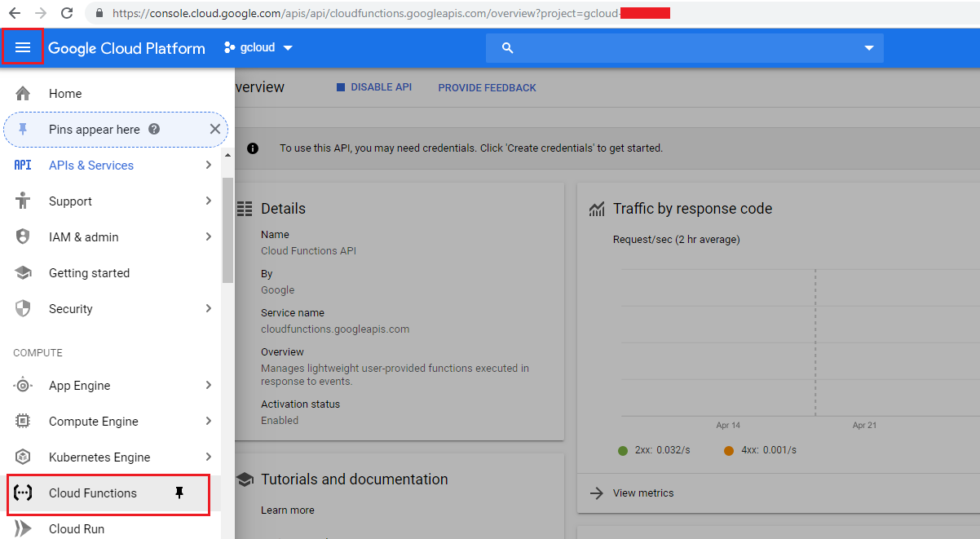This screenshot has height=539, width=980.
Task: Click the Activation status value Enabled
Action: 280,420
